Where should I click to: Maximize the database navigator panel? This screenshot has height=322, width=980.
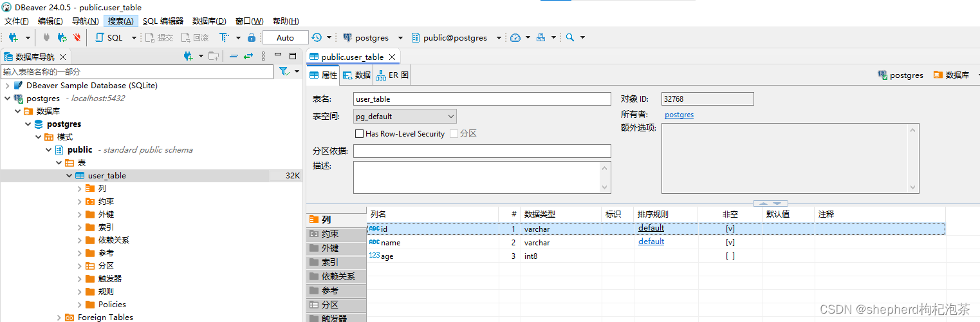293,56
